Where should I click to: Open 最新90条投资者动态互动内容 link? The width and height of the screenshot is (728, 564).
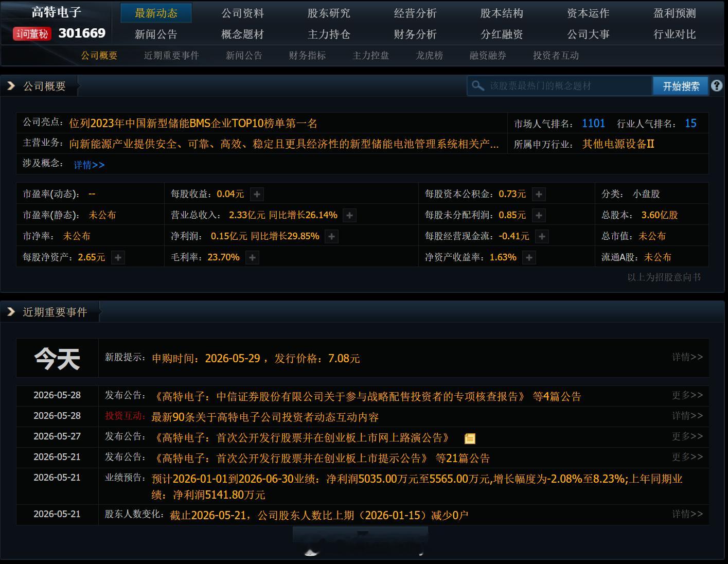pyautogui.click(x=265, y=417)
